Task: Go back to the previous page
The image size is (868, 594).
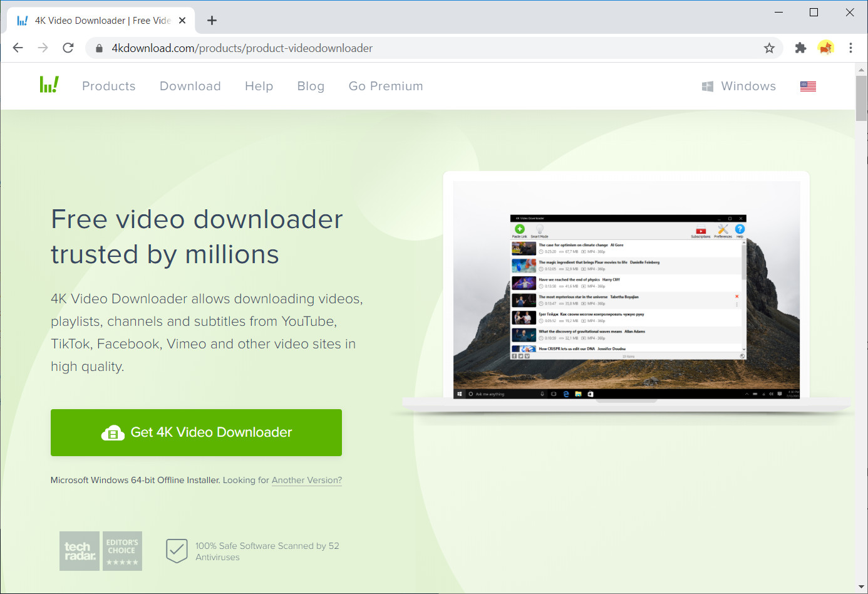Action: coord(18,48)
